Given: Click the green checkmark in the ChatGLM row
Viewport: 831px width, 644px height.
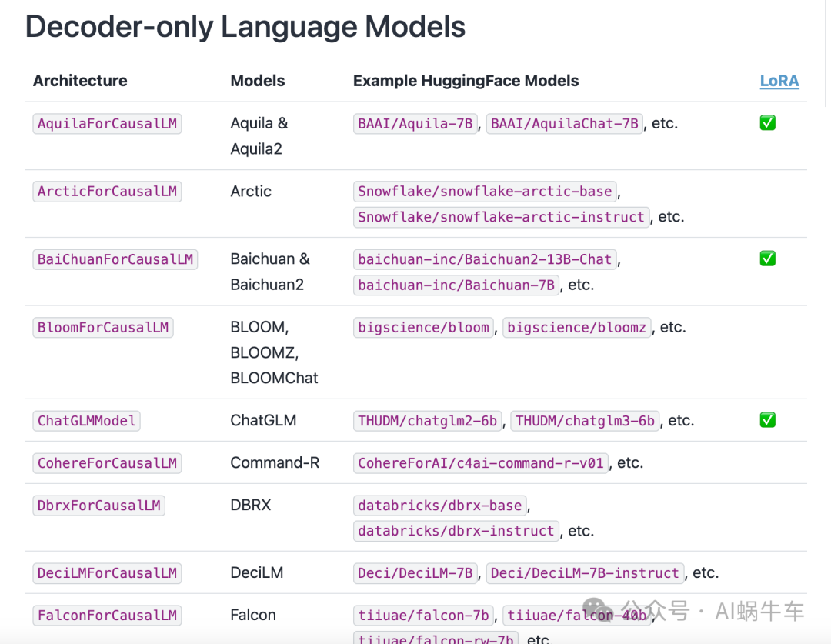Looking at the screenshot, I should (x=767, y=420).
